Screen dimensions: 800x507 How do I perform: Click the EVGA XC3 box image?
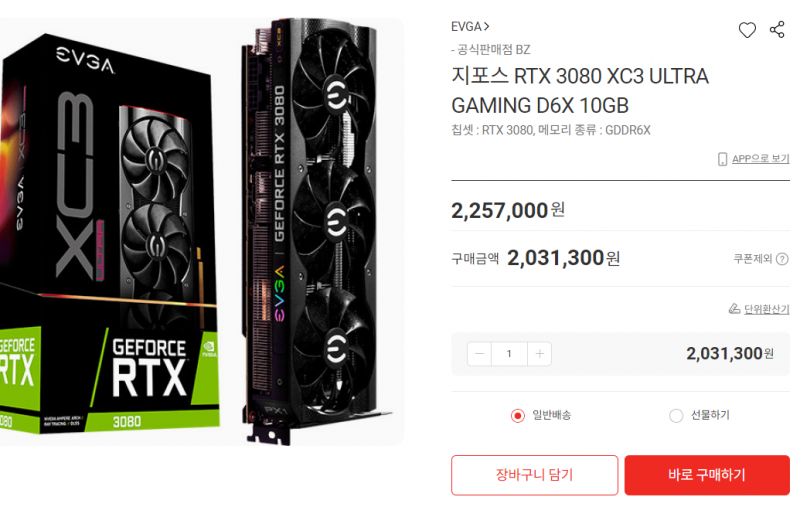[x=110, y=234]
